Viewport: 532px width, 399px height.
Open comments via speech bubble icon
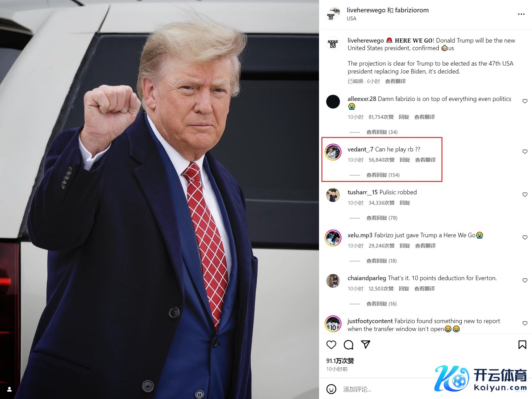[348, 345]
